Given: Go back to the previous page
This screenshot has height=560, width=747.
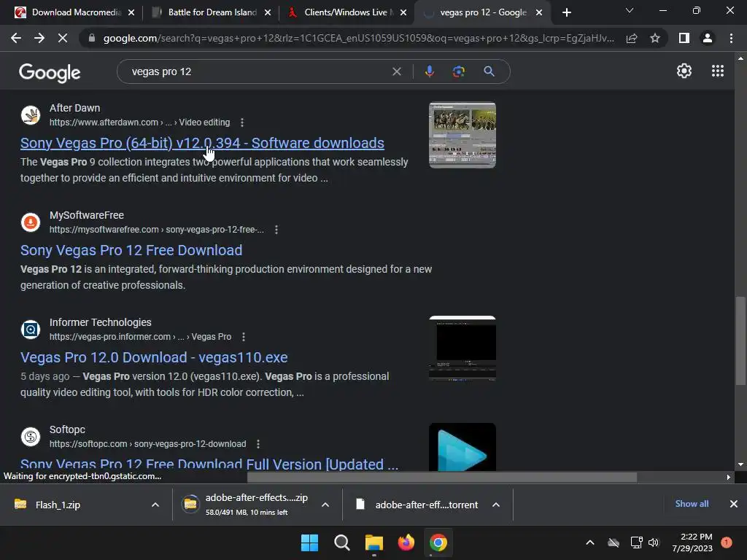Looking at the screenshot, I should 16,38.
